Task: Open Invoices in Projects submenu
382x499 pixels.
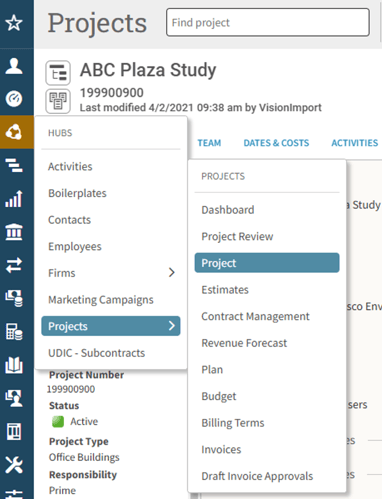Action: tap(267, 449)
